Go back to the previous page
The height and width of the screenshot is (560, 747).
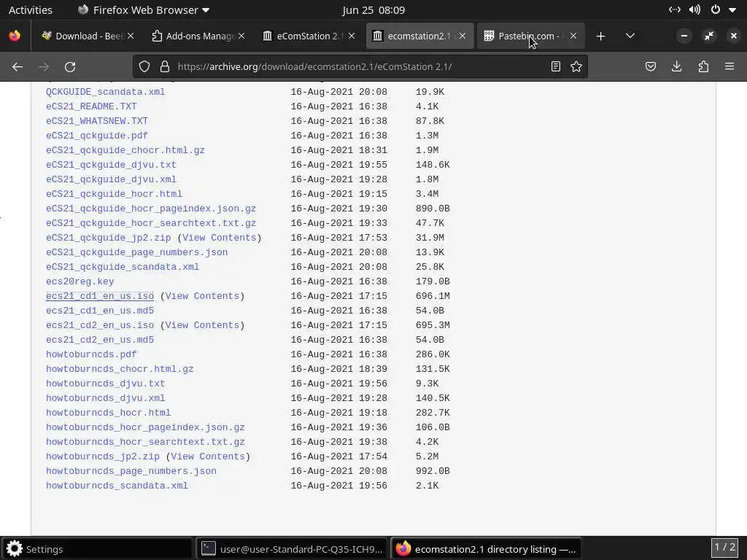pyautogui.click(x=18, y=66)
